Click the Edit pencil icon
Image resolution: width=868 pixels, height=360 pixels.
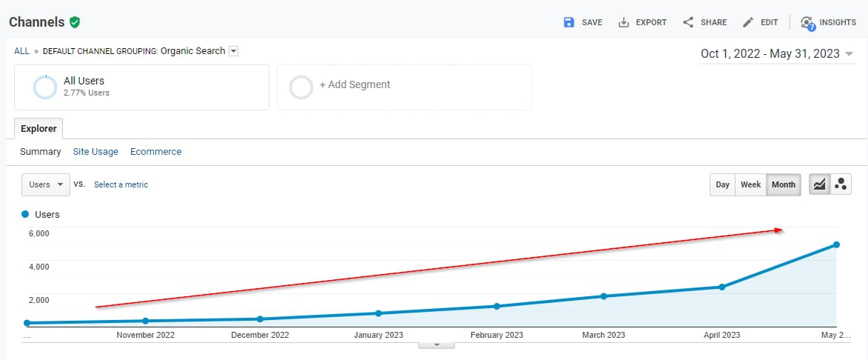tap(748, 22)
